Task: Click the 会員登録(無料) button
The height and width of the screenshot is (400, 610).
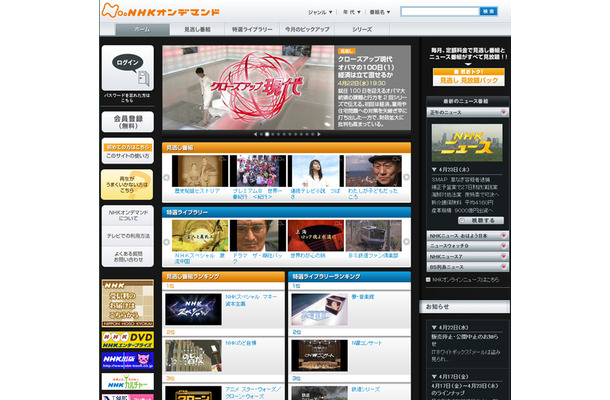Action: [x=128, y=122]
